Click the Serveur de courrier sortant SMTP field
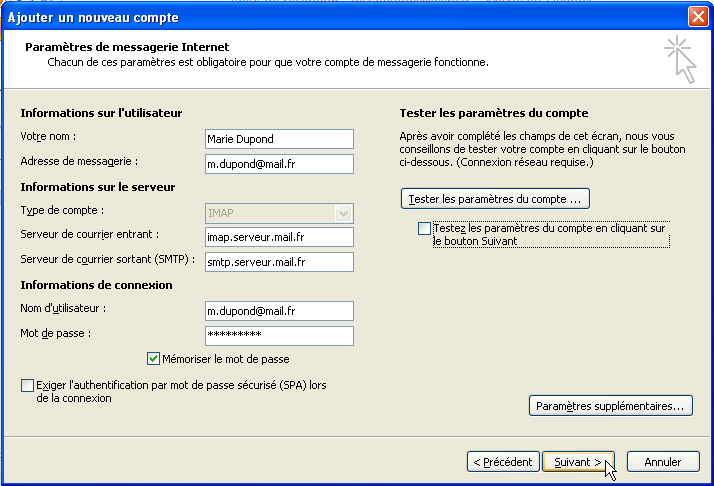This screenshot has height=486, width=714. [x=279, y=262]
